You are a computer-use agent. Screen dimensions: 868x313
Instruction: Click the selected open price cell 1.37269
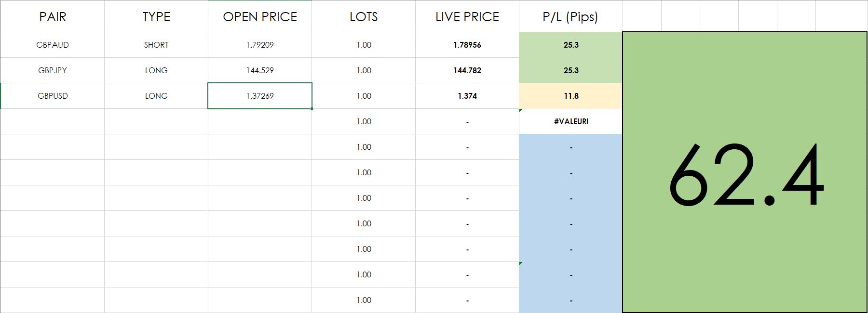(x=260, y=96)
